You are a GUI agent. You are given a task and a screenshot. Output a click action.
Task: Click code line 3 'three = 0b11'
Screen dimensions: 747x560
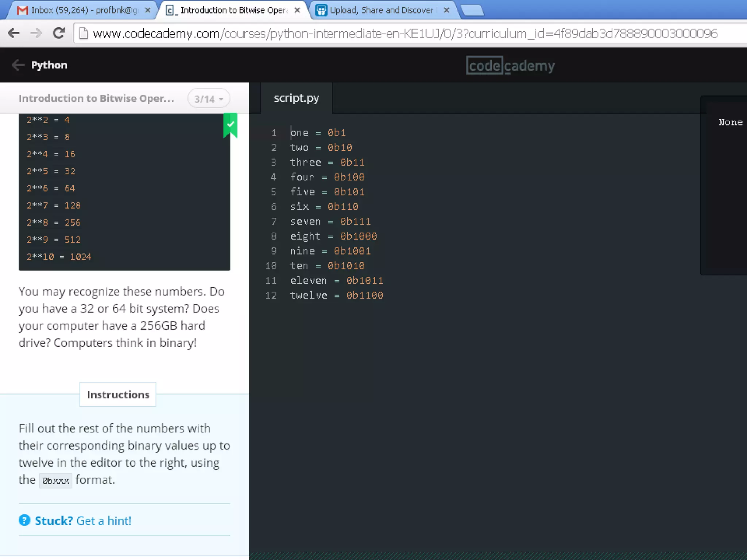click(x=327, y=162)
